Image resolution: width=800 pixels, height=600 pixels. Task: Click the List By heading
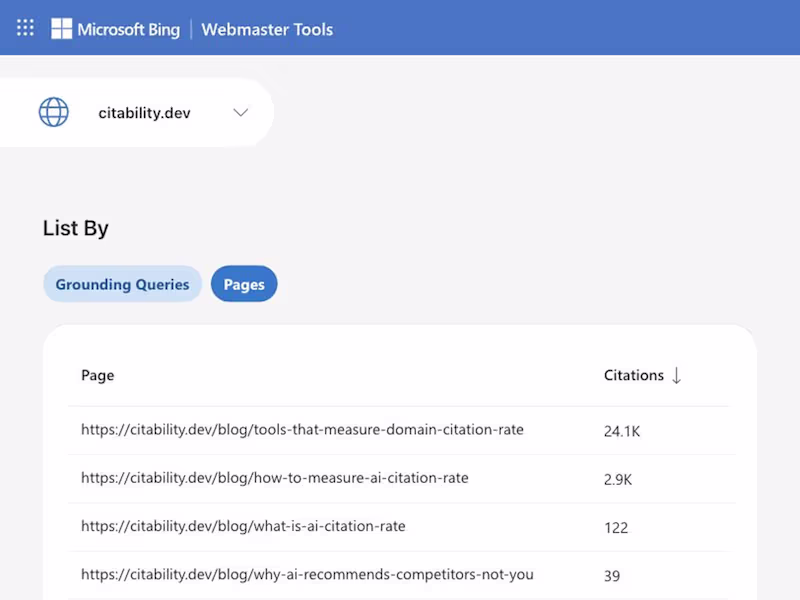pyautogui.click(x=76, y=228)
